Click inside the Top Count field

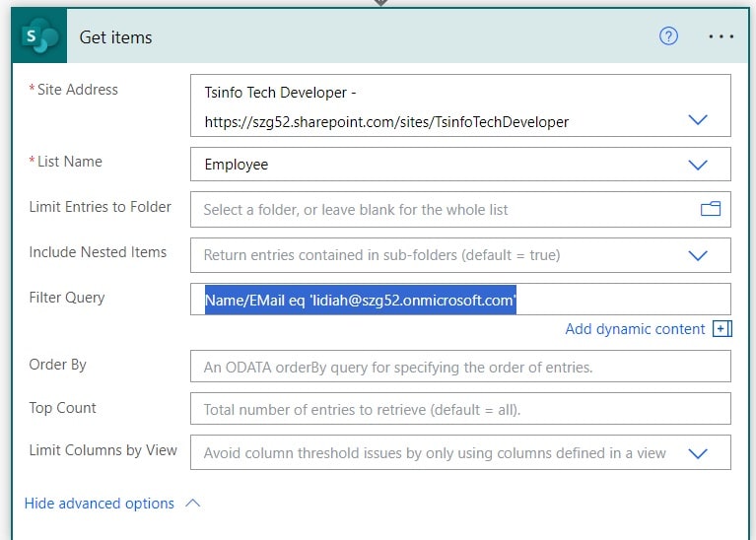(460, 409)
